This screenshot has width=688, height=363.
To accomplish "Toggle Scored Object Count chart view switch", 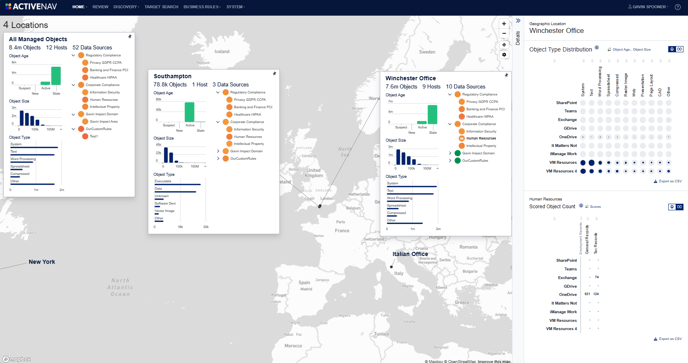I will pyautogui.click(x=676, y=207).
